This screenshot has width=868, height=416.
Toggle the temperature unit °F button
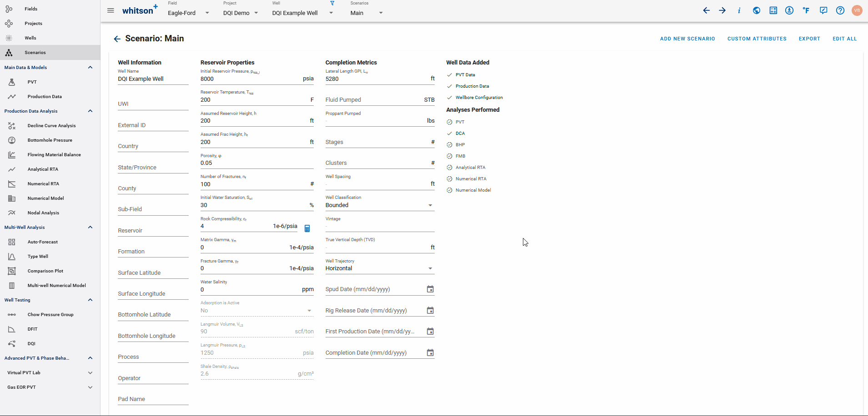(806, 10)
